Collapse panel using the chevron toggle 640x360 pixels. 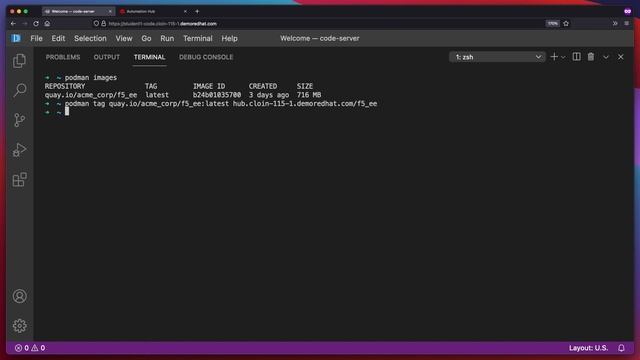point(606,57)
